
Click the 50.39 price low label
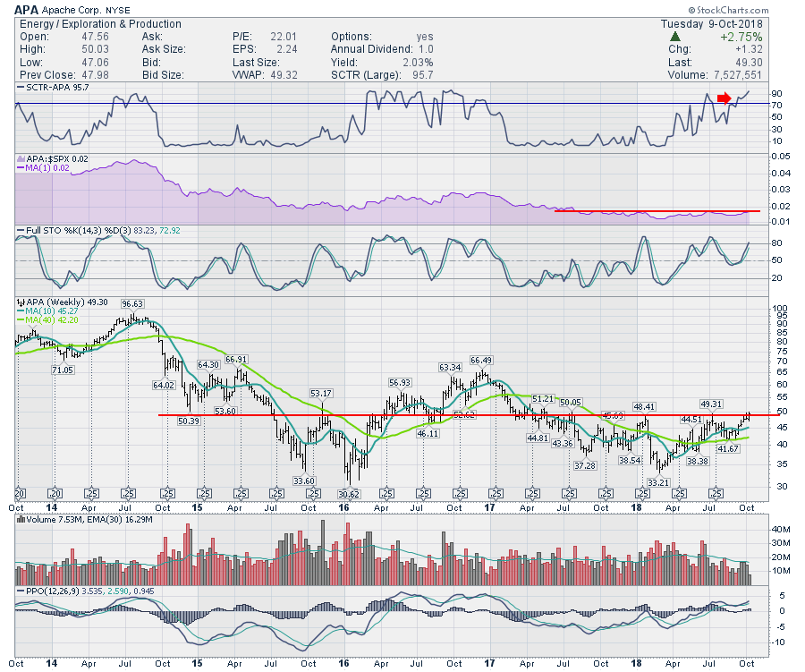(x=189, y=421)
